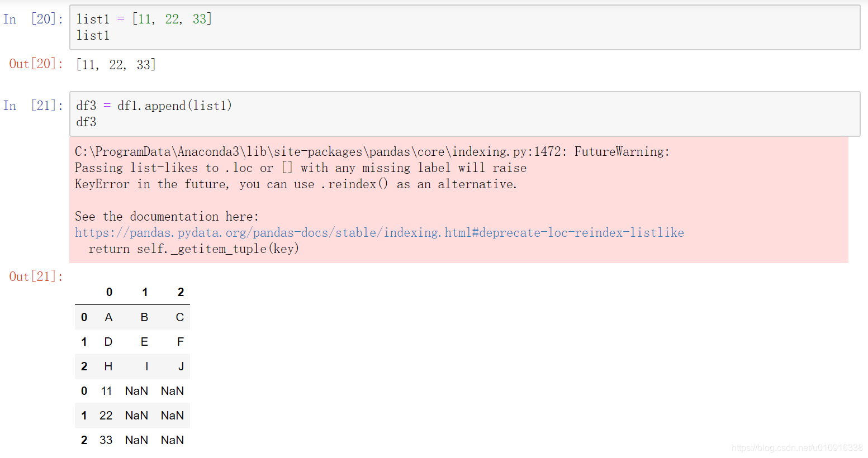Click cell 22 in dataframe output
This screenshot has height=458, width=868.
pyautogui.click(x=106, y=416)
